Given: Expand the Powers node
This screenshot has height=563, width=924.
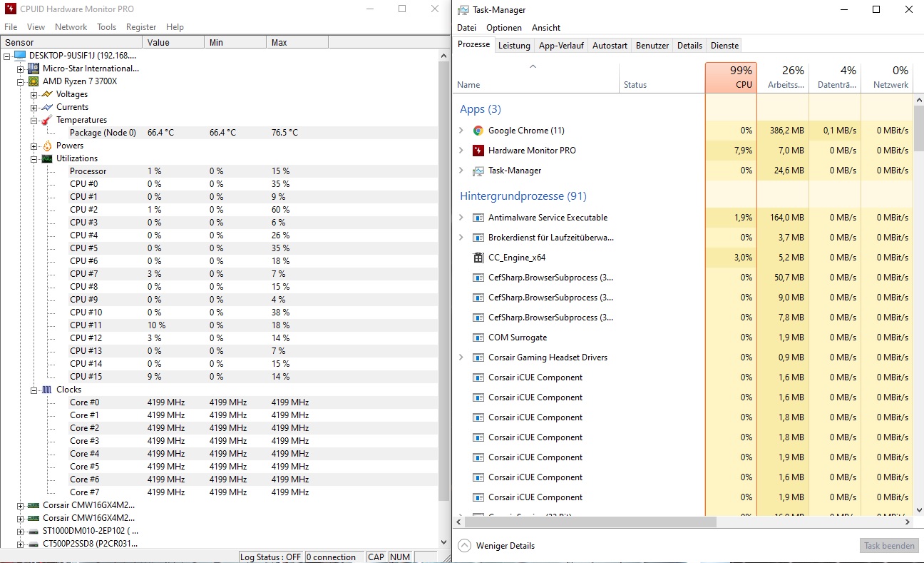Looking at the screenshot, I should coord(34,146).
